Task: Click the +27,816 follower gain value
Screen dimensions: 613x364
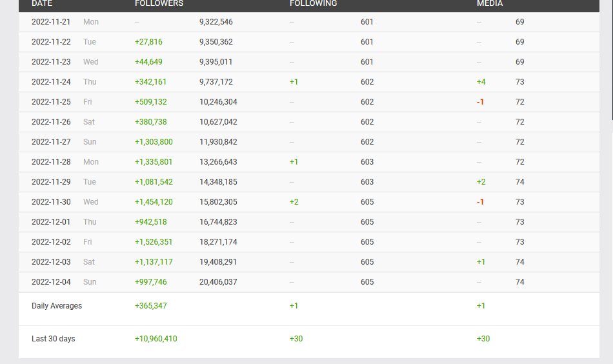Action: pos(148,42)
